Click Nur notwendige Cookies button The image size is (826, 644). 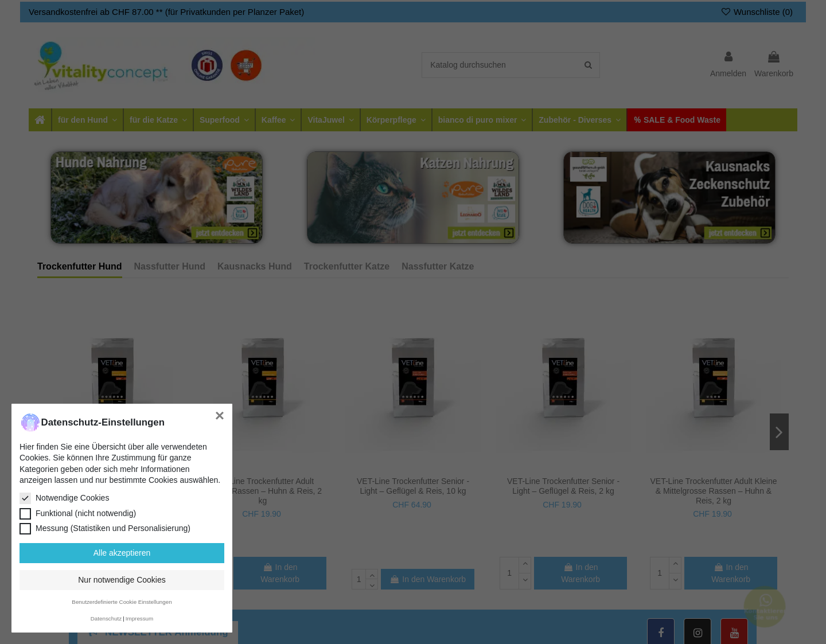point(122,580)
